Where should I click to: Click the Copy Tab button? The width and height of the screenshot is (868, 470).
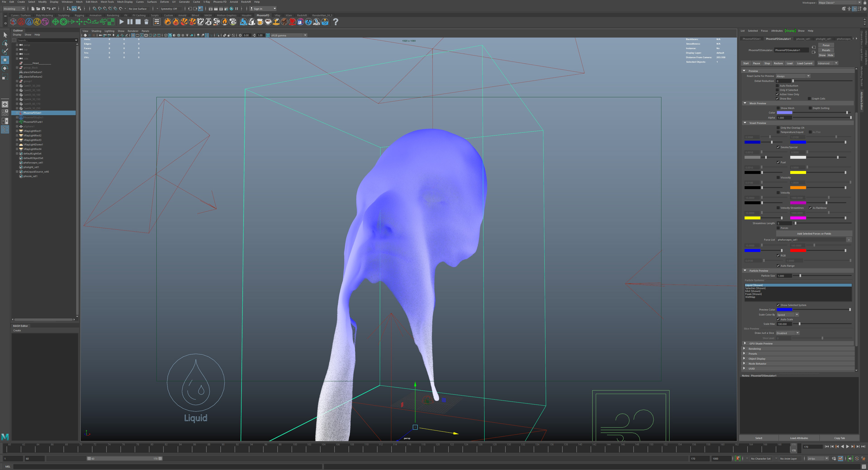click(839, 438)
